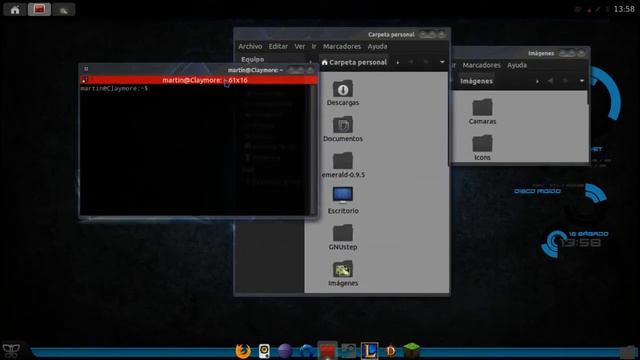Go back in Carpeta personal window
Image resolution: width=640 pixels, height=360 pixels.
coord(411,62)
